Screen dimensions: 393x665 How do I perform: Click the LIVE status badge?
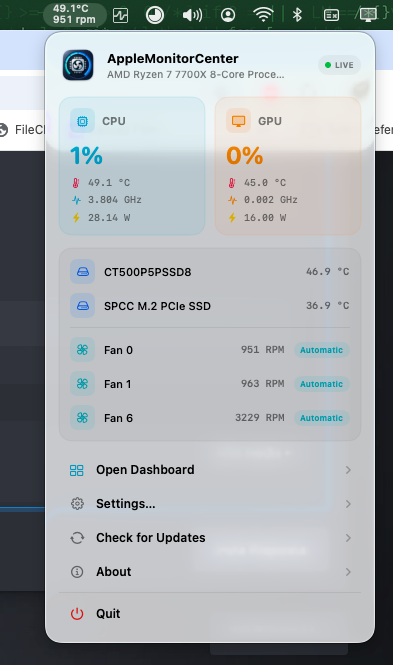[339, 65]
